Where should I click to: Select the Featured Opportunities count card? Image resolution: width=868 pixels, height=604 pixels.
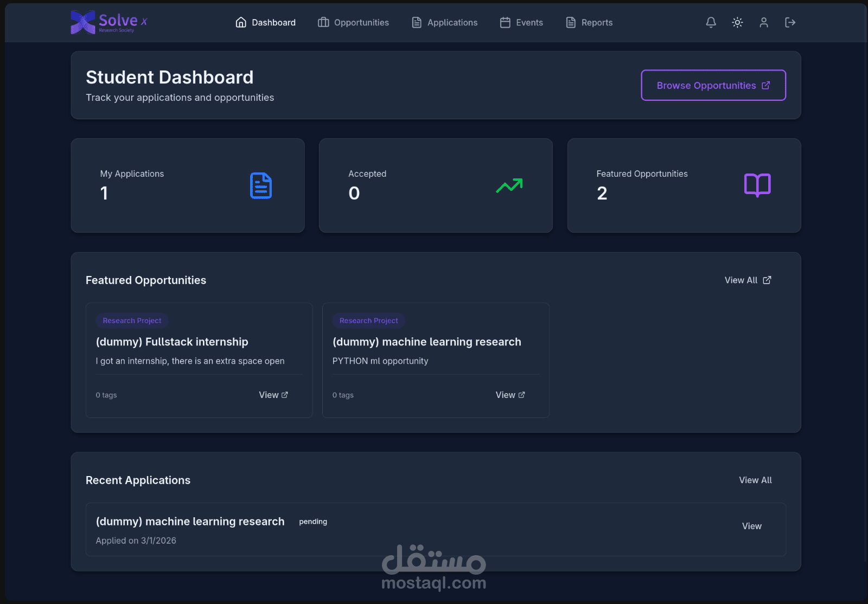pos(684,185)
